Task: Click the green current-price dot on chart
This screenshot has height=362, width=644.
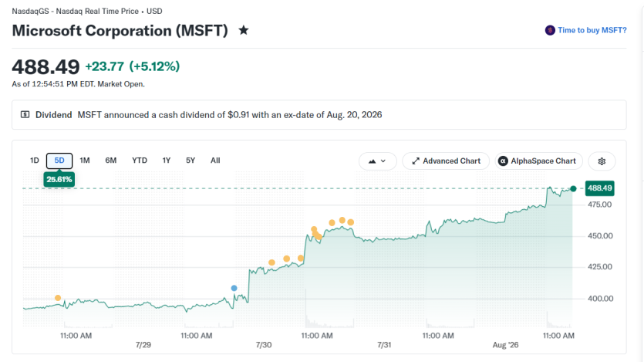Action: point(573,188)
